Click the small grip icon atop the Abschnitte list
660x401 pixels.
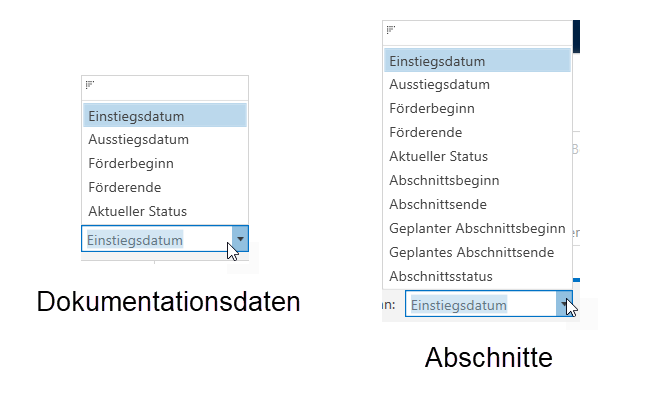[390, 31]
